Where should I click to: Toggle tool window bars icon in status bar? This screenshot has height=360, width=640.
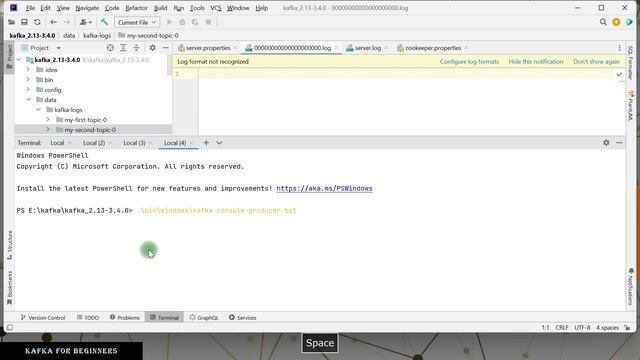(x=10, y=327)
